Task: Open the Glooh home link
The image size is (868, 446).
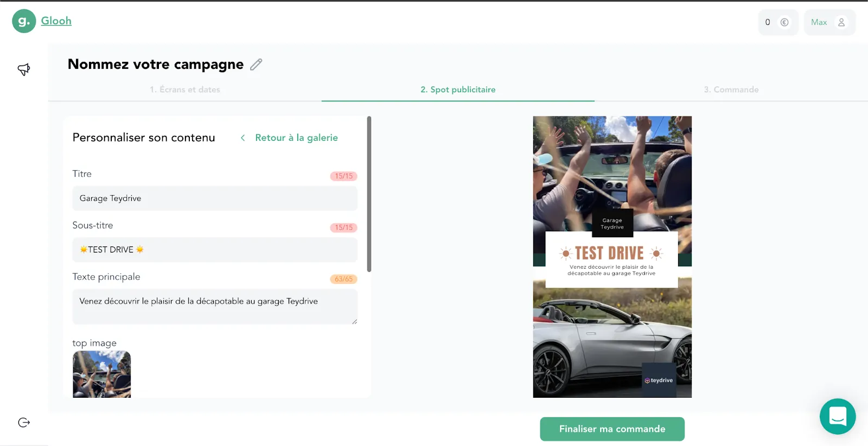Action: pyautogui.click(x=56, y=21)
